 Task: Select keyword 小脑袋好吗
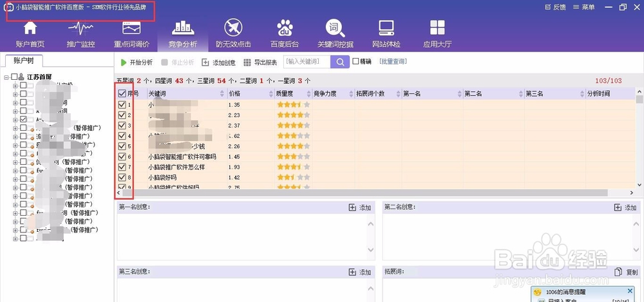[x=162, y=178]
